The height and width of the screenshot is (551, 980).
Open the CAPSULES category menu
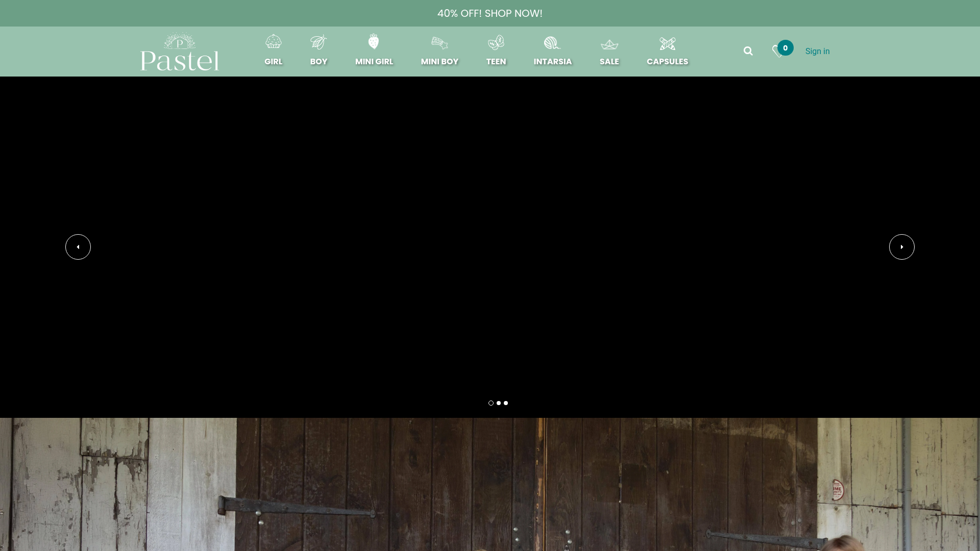(x=667, y=61)
